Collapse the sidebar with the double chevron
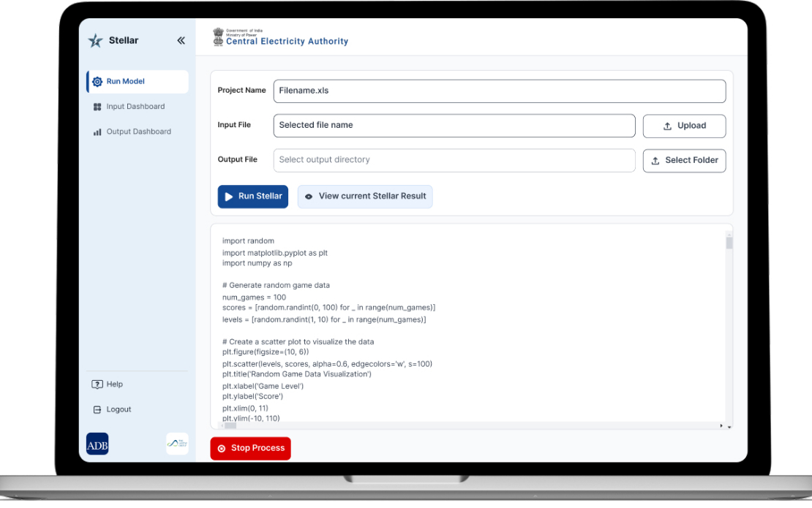Image resolution: width=812 pixels, height=508 pixels. pos(181,40)
